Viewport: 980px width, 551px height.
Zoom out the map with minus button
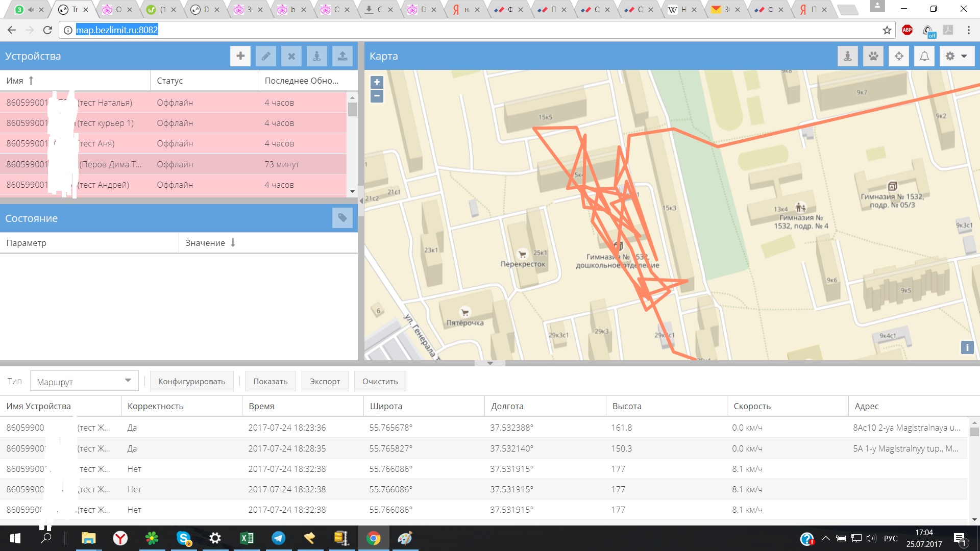[x=377, y=96]
